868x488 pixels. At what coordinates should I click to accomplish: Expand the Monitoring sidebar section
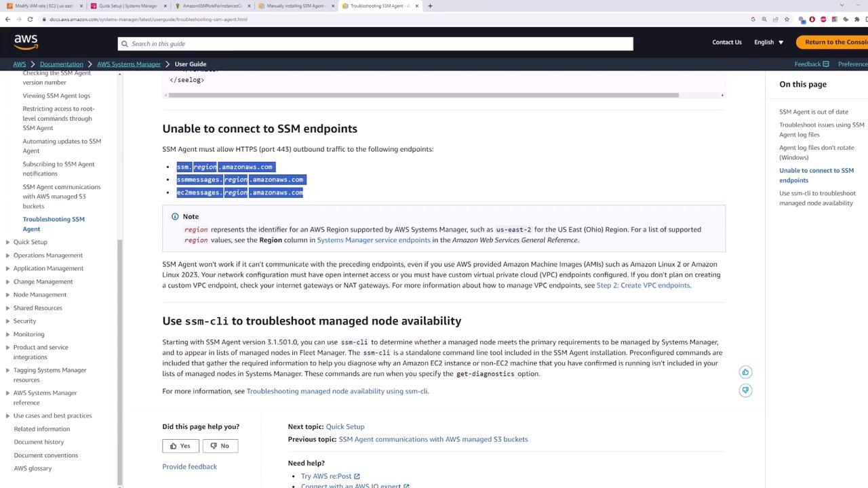pyautogui.click(x=7, y=334)
